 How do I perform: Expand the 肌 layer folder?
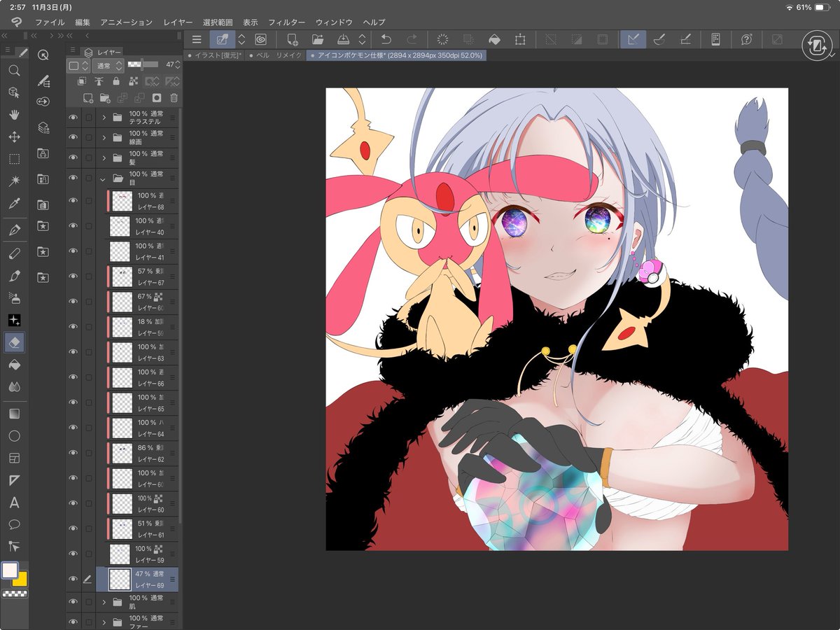coord(104,602)
